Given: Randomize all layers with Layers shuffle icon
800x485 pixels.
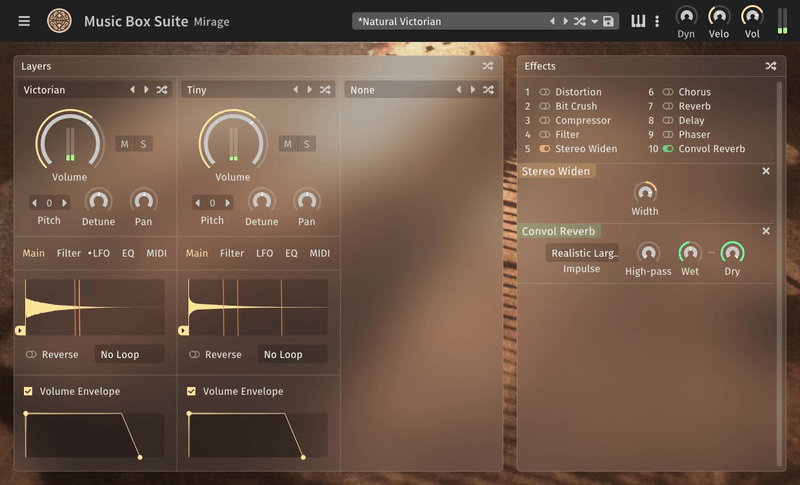Looking at the screenshot, I should tap(488, 66).
